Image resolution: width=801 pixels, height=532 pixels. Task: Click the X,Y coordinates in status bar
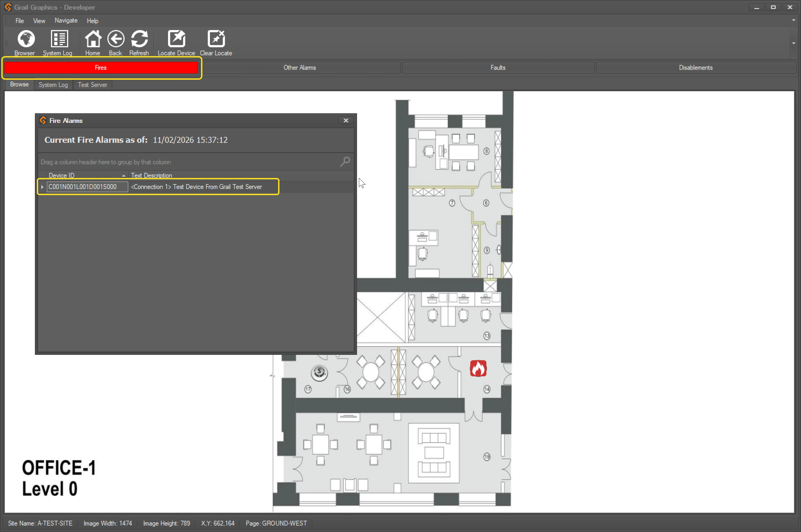(218, 523)
